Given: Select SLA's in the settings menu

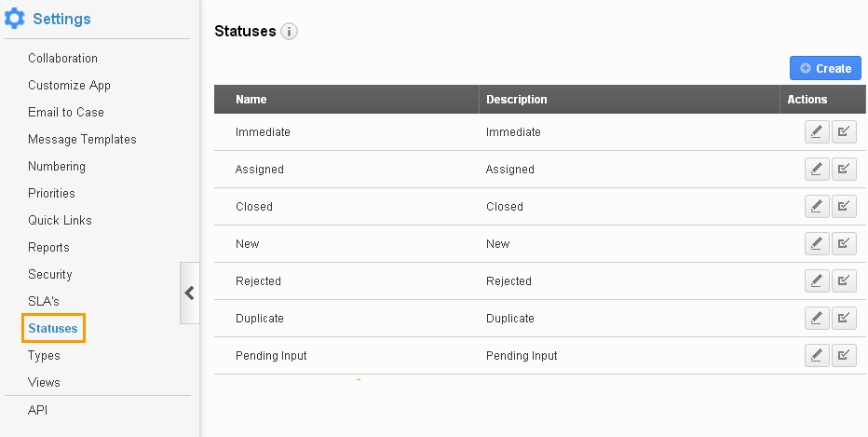Looking at the screenshot, I should click(x=44, y=301).
